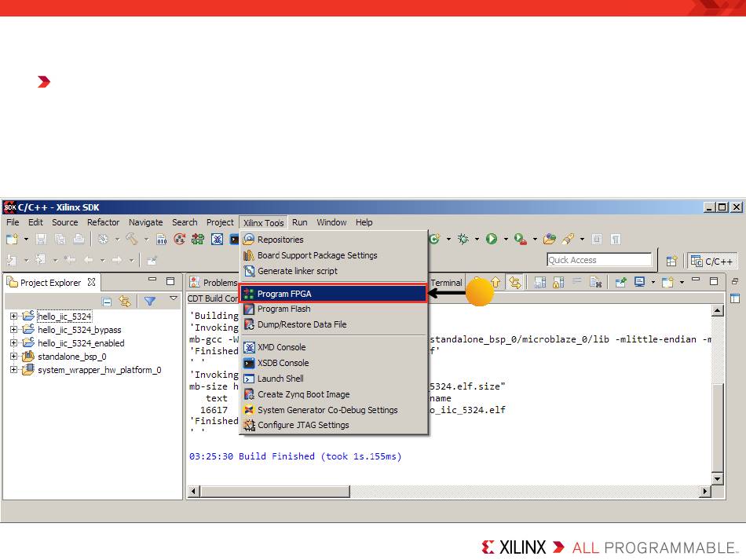The height and width of the screenshot is (560, 746).
Task: Click the console horizontal scrollbar thumb
Action: click(x=275, y=491)
